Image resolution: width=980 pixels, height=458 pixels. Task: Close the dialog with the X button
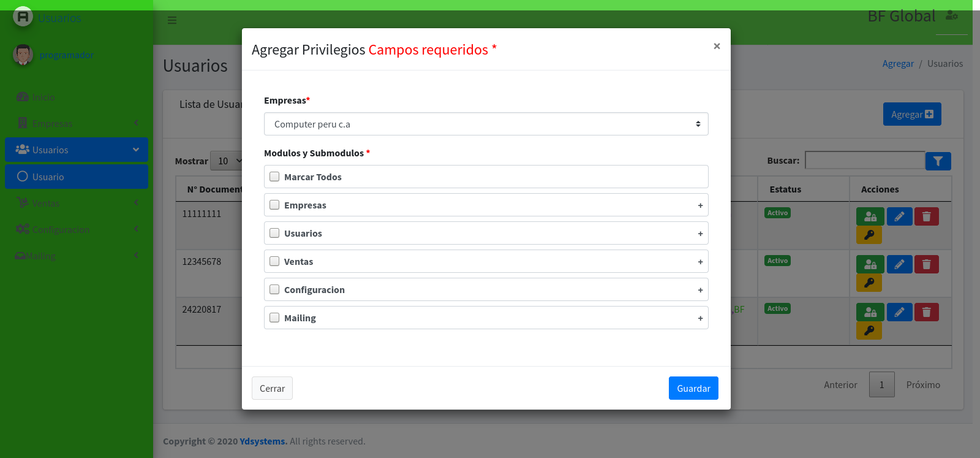[716, 46]
